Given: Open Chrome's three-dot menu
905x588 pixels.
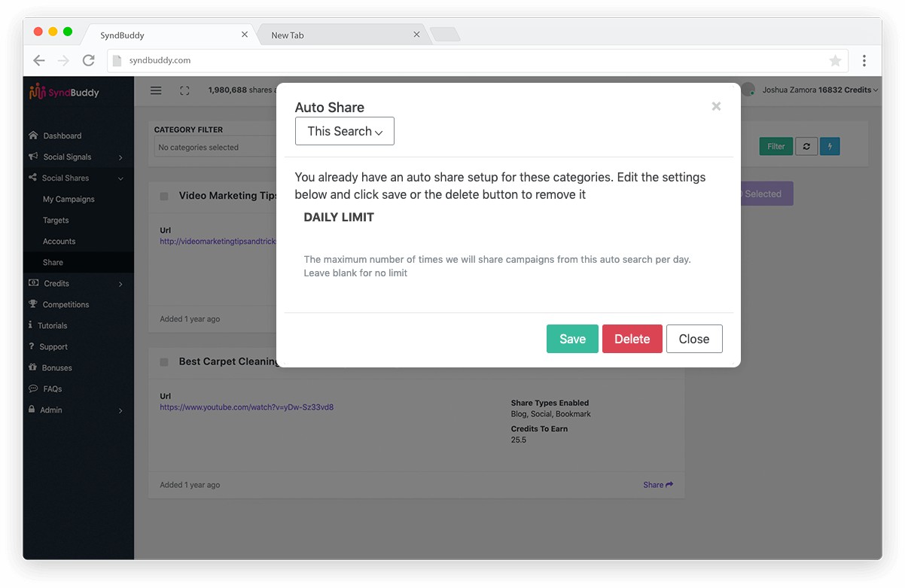Looking at the screenshot, I should 864,60.
